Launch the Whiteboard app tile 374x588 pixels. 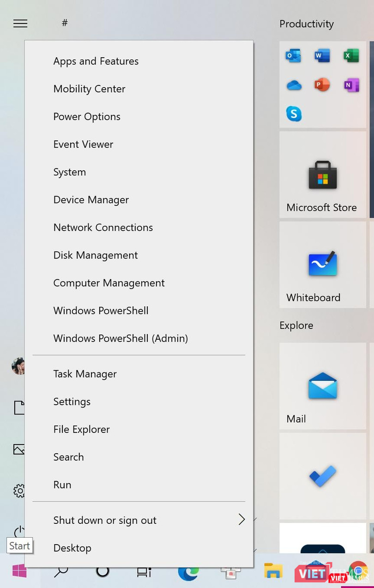(x=323, y=264)
